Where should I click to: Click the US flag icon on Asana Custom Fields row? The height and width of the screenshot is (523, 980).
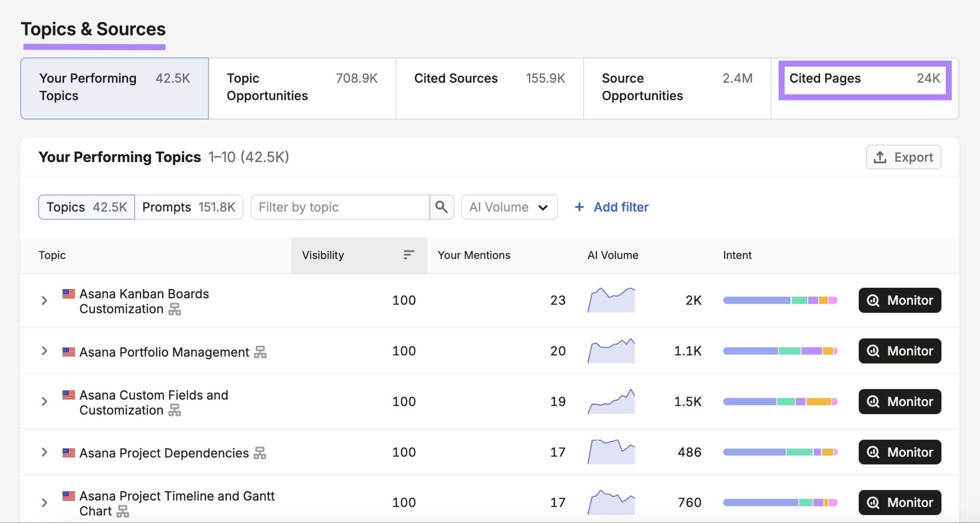pyautogui.click(x=68, y=395)
